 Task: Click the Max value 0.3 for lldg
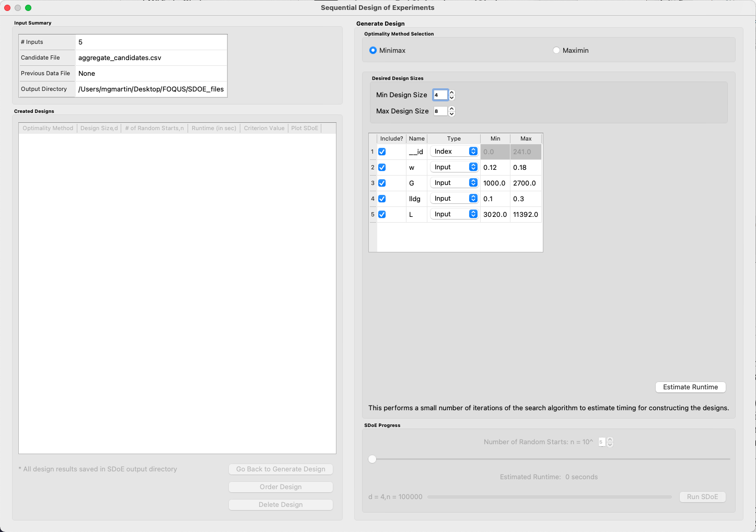pyautogui.click(x=526, y=199)
